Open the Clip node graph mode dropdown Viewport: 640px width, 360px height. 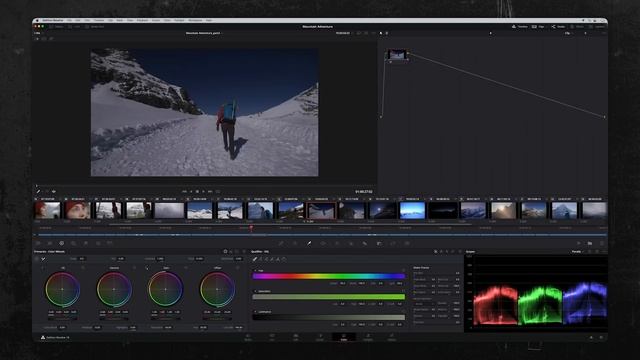(x=568, y=33)
